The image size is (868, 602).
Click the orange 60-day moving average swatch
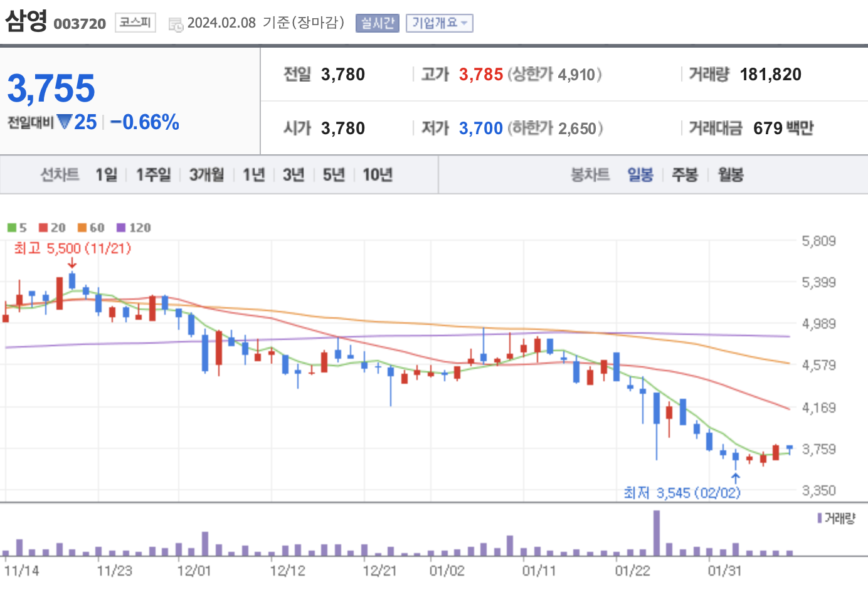click(82, 228)
